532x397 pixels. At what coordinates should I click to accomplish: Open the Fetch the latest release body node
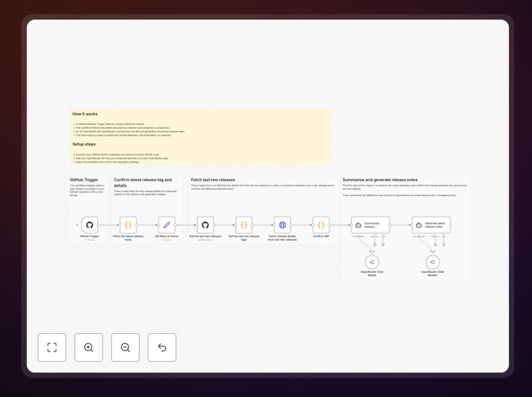[128, 225]
